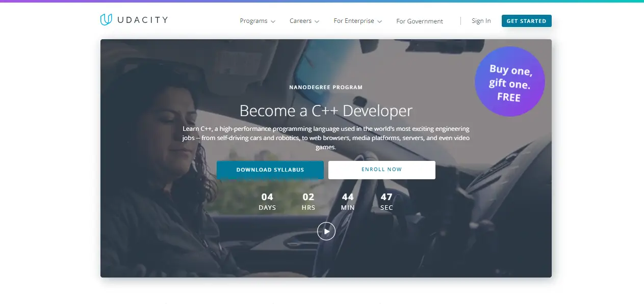Click the UDACITY wordmark text
Image resolution: width=644 pixels, height=304 pixels.
tap(142, 20)
